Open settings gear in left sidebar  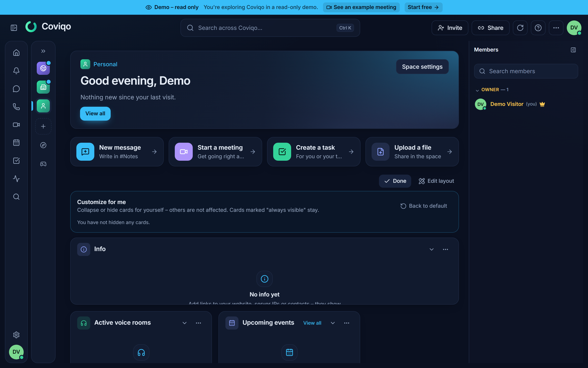click(x=16, y=335)
